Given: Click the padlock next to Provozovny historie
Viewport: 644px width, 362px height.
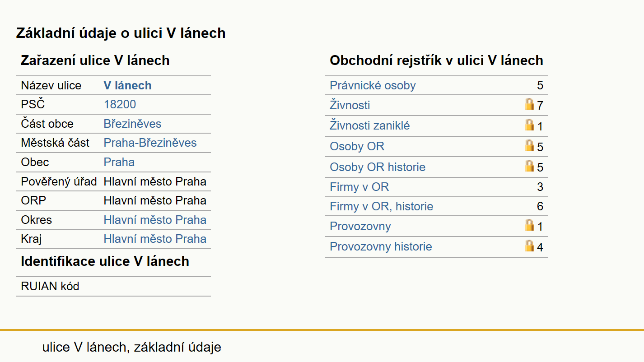Looking at the screenshot, I should 529,246.
